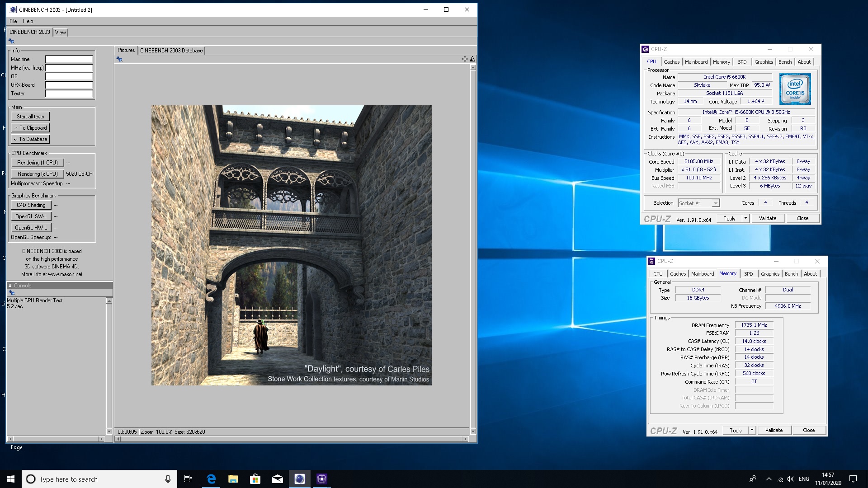
Task: Click the rendered Daylight image
Action: (291, 245)
